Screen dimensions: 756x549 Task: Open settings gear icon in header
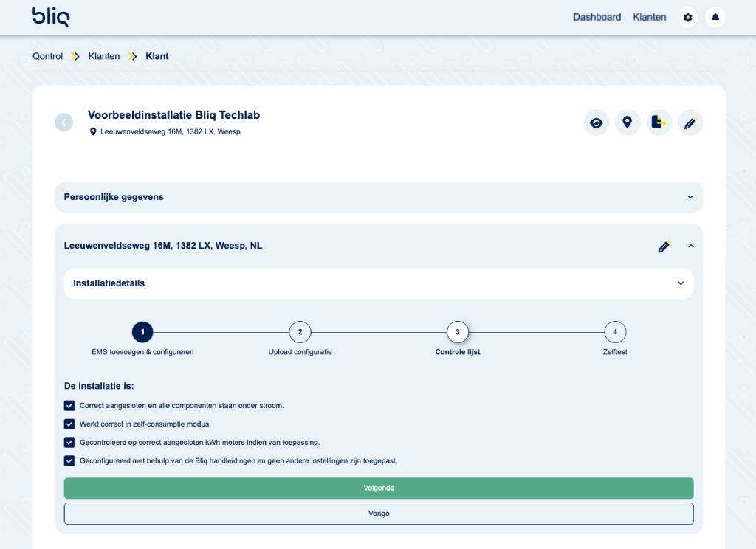coord(688,17)
